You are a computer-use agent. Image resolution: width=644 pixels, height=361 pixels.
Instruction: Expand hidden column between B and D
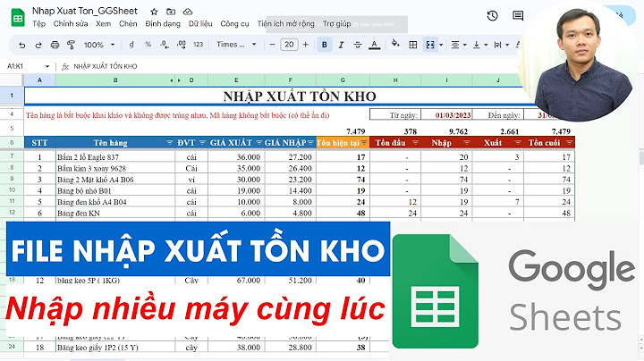(175, 80)
